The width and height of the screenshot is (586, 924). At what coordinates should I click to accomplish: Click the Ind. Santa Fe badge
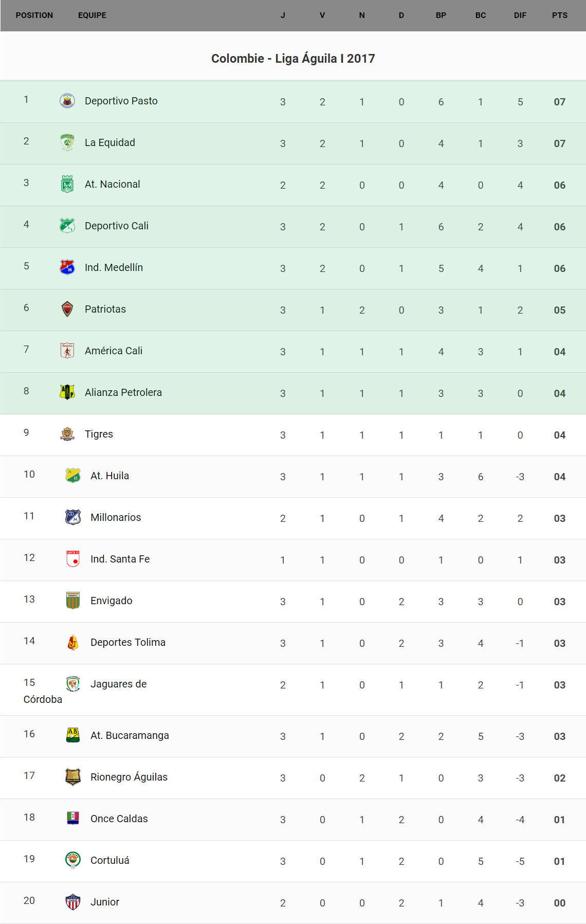click(73, 559)
